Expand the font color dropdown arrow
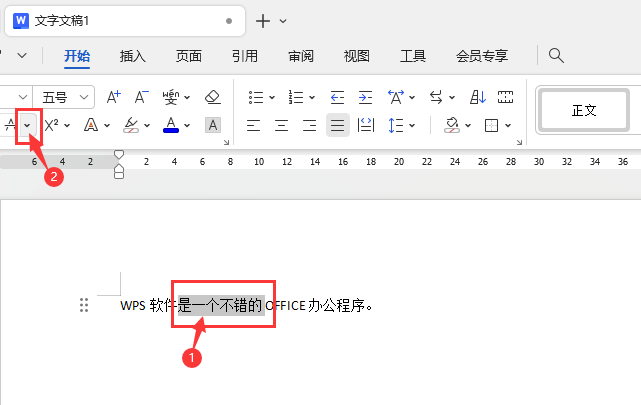The image size is (641, 405). coord(187,125)
